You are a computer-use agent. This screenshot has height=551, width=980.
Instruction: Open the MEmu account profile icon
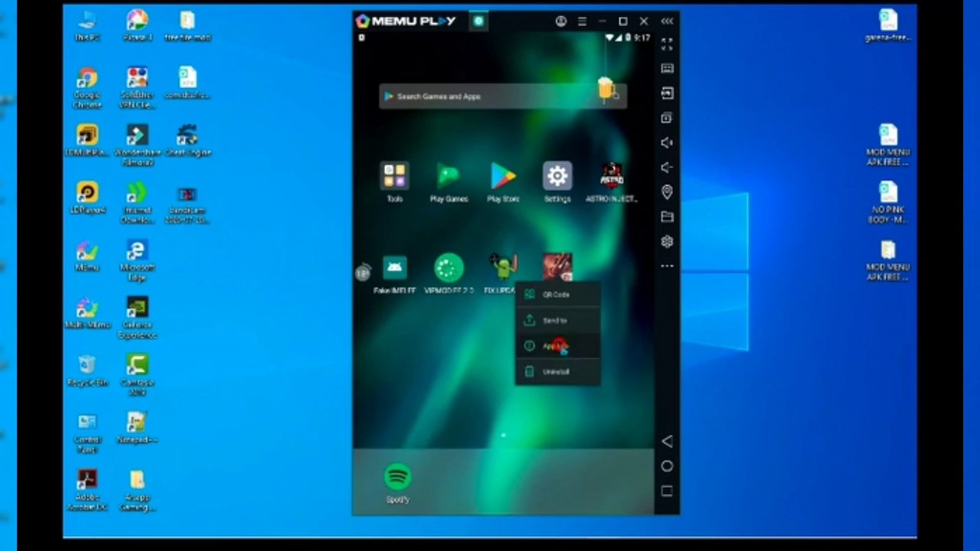pyautogui.click(x=561, y=21)
